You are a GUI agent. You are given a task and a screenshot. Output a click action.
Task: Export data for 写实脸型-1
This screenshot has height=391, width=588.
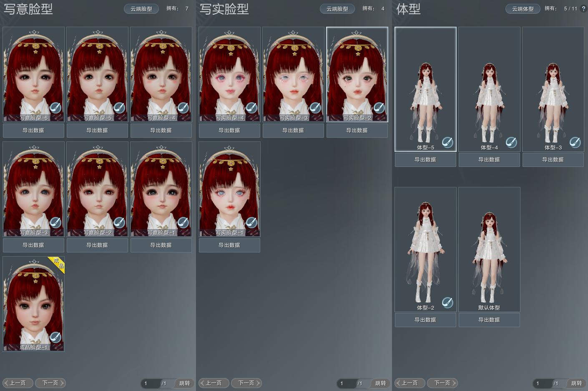(x=229, y=245)
